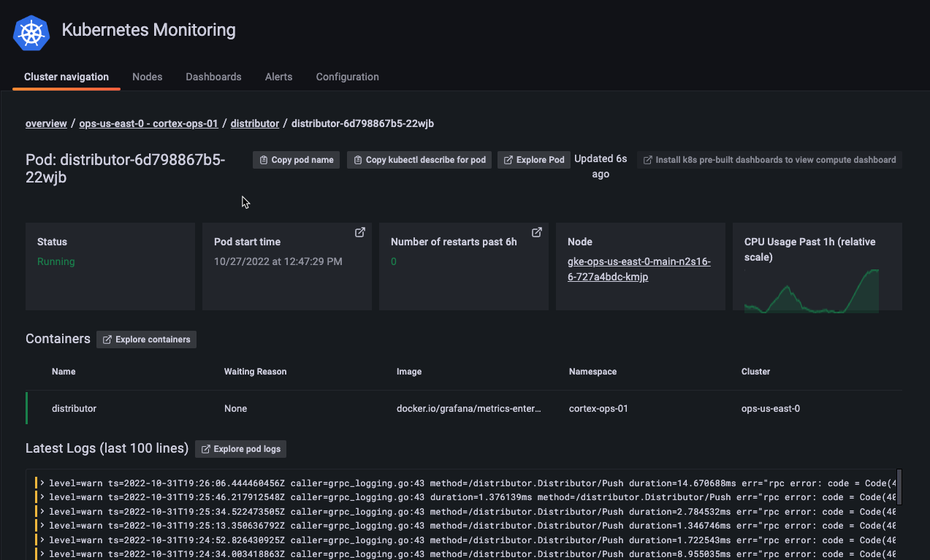Click the Running status value
Screen dimensions: 930x560
(56, 261)
